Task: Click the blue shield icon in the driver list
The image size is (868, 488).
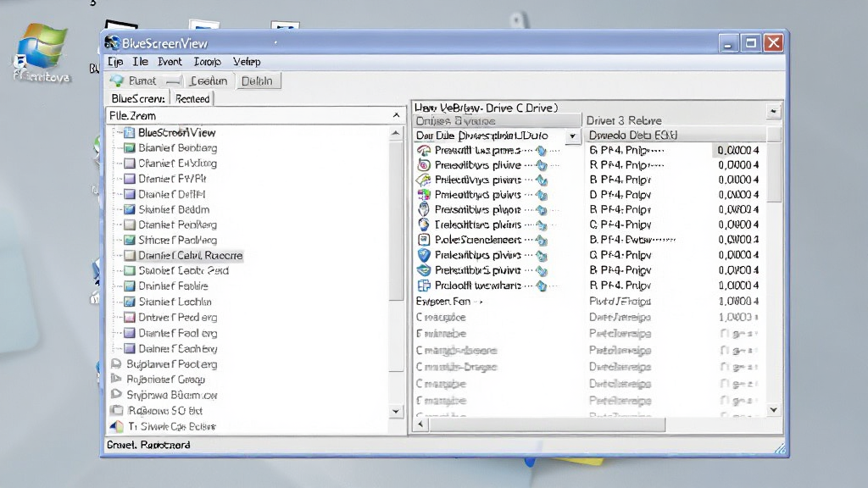Action: (x=424, y=255)
